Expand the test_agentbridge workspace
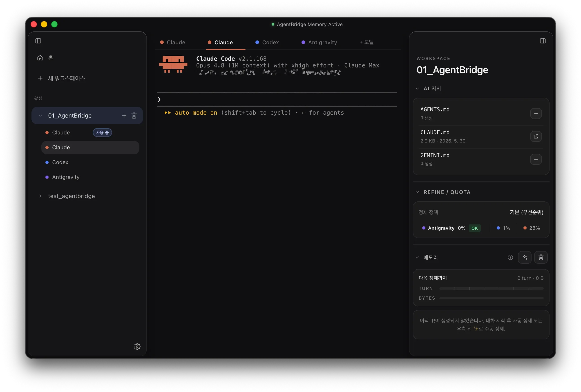Viewport: 581px width, 392px height. coord(40,196)
